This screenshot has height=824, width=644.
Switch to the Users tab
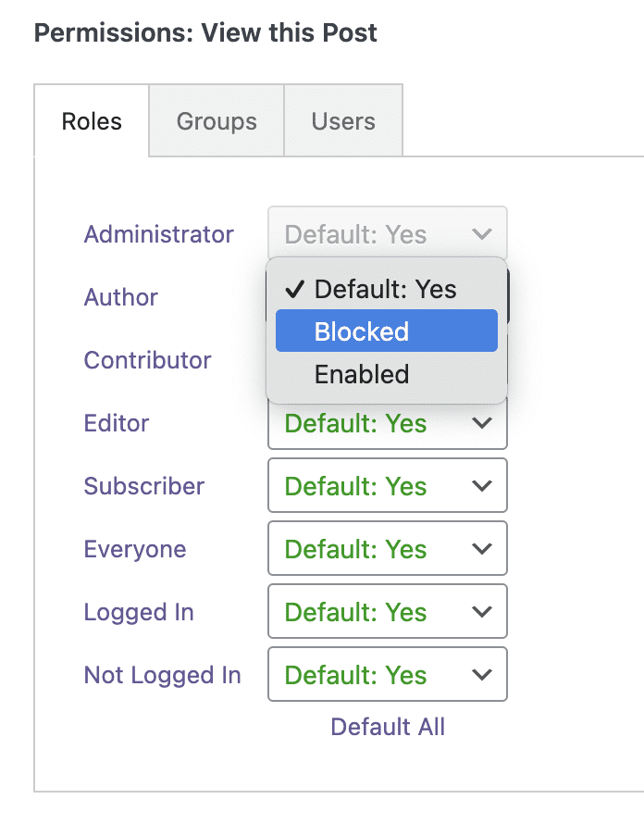coord(343,121)
